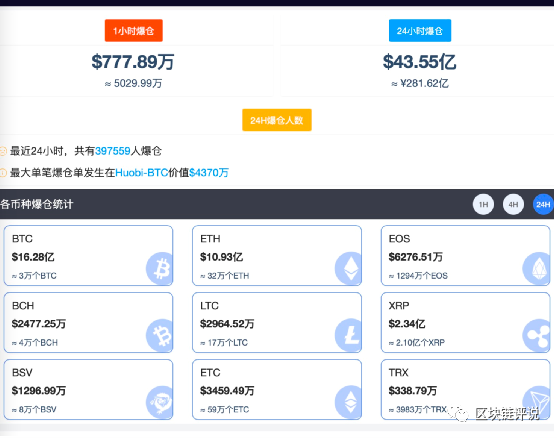Click the BTC $16.28亿 amount
The image size is (557, 438).
[33, 257]
